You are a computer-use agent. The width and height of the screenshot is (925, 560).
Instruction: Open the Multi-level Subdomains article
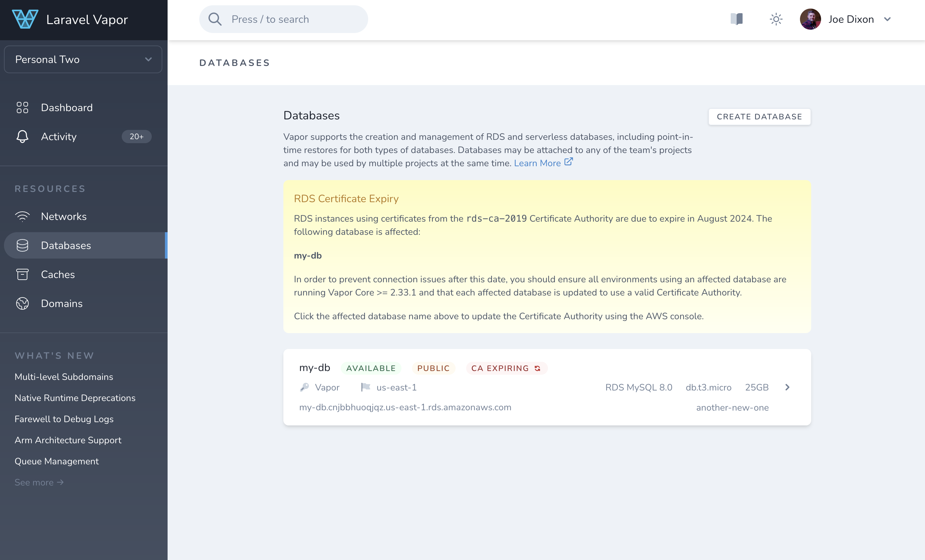coord(64,377)
